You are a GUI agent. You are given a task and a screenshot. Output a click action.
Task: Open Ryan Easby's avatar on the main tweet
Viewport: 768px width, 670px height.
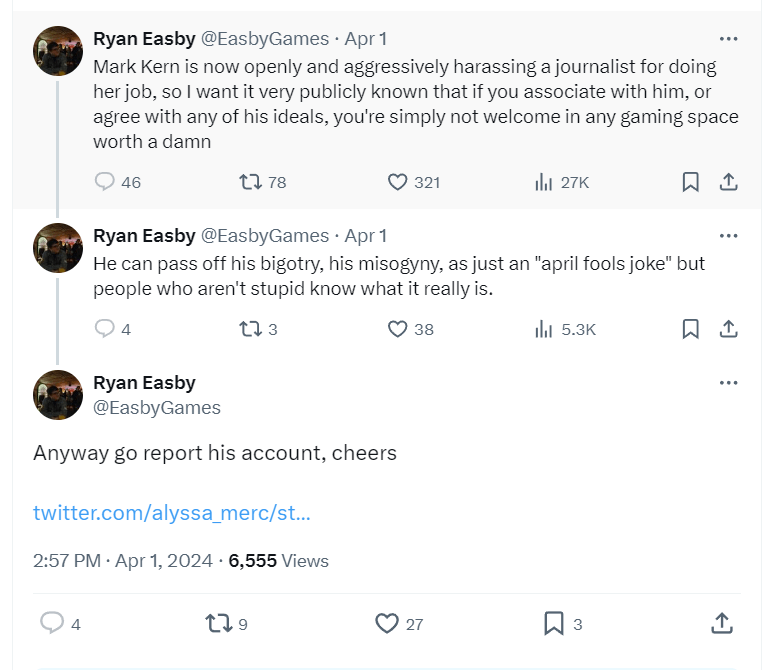pos(58,395)
